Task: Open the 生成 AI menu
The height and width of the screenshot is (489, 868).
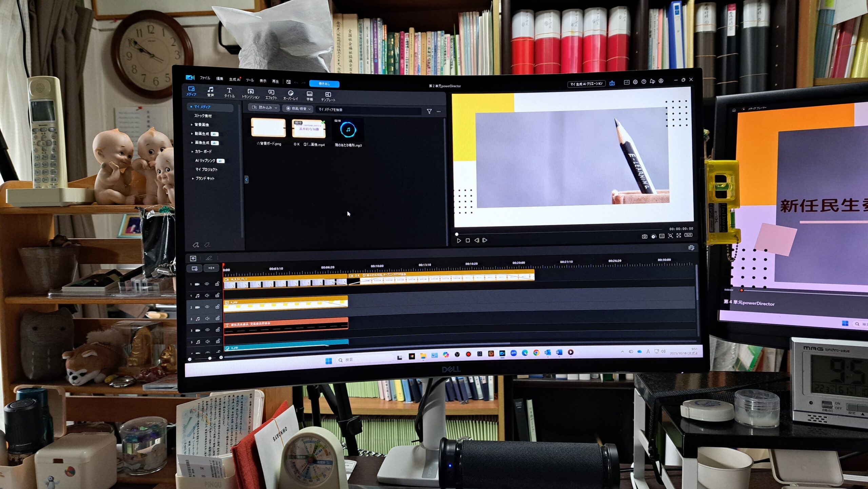Action: 235,79
